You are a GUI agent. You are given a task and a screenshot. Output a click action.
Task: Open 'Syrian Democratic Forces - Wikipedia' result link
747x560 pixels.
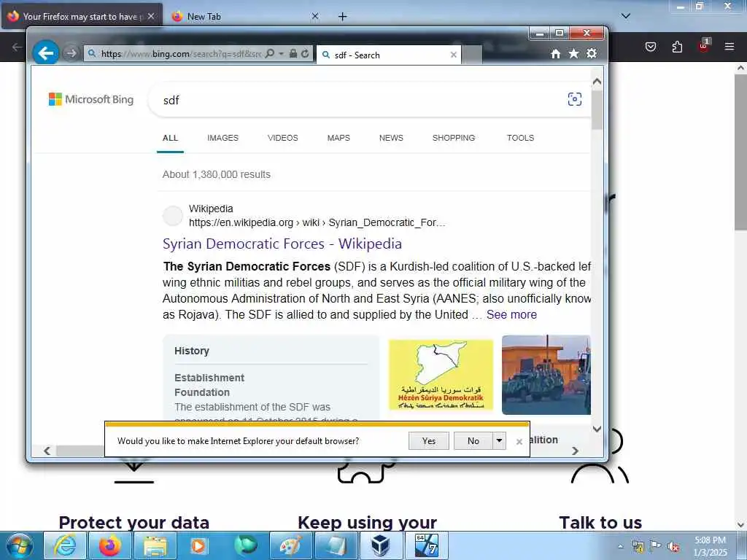(x=282, y=244)
